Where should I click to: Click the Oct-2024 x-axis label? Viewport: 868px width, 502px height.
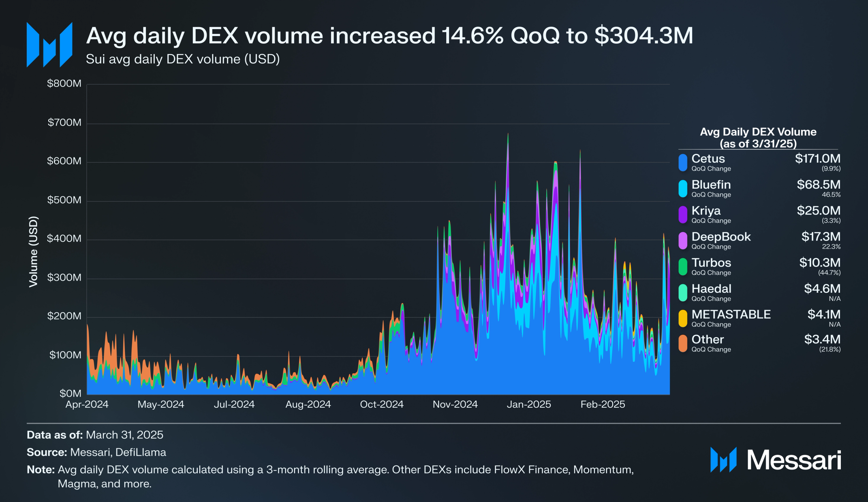pos(382,404)
